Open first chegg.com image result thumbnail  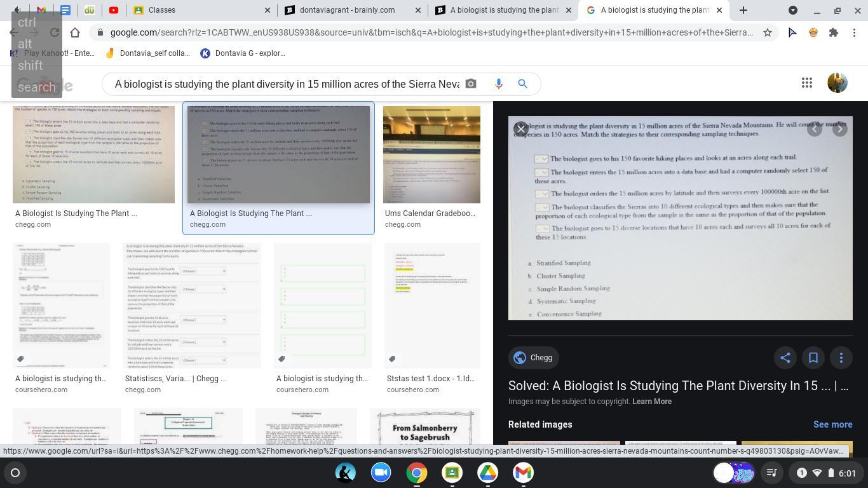click(x=93, y=154)
